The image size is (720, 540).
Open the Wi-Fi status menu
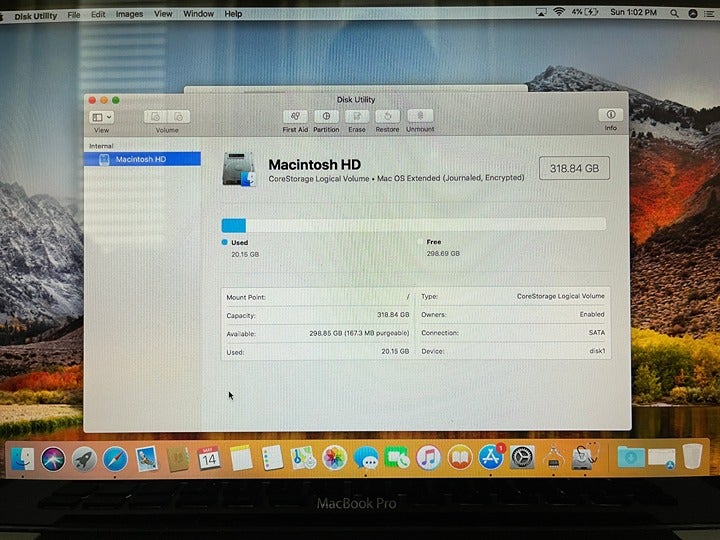tap(559, 12)
